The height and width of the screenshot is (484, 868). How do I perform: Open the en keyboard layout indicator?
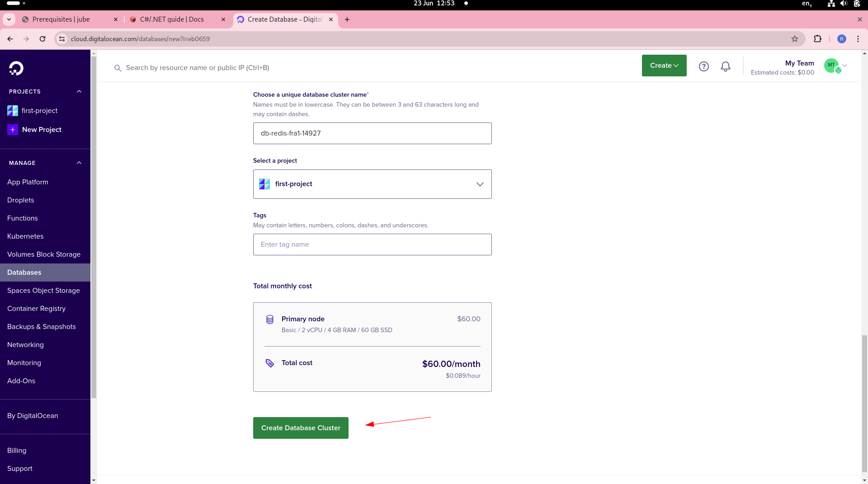tap(807, 4)
